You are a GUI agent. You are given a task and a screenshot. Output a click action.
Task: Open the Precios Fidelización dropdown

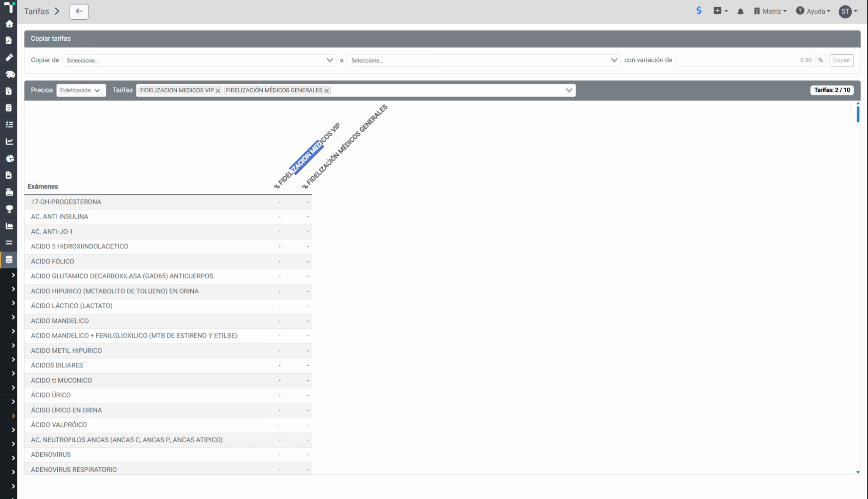[81, 90]
